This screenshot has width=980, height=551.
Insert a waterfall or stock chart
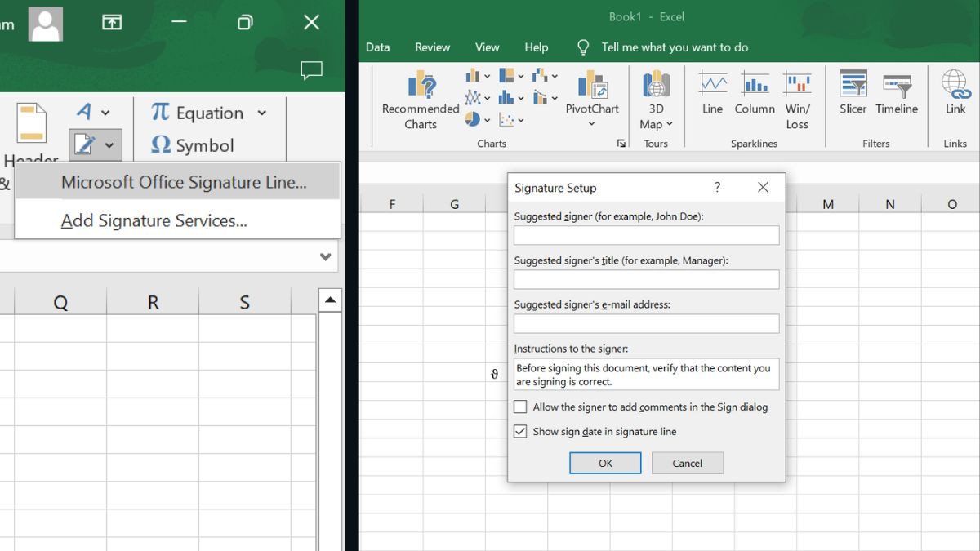pyautogui.click(x=545, y=76)
